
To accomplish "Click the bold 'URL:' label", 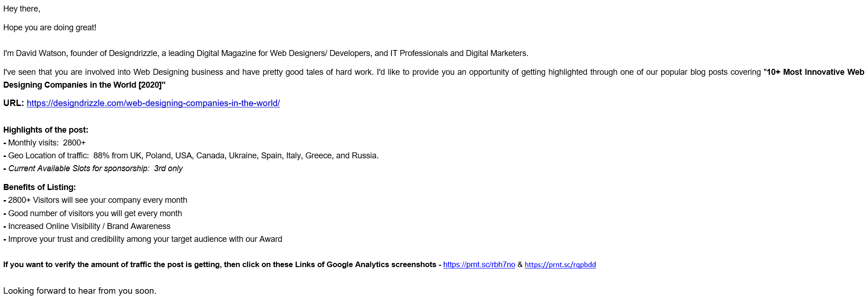I will click(13, 103).
